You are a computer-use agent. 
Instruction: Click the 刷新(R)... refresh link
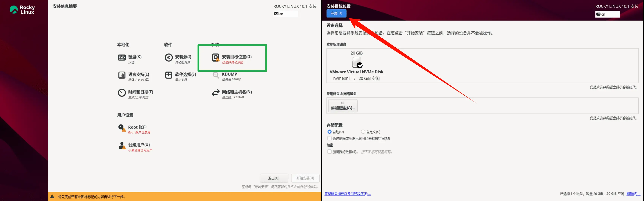[x=633, y=194]
